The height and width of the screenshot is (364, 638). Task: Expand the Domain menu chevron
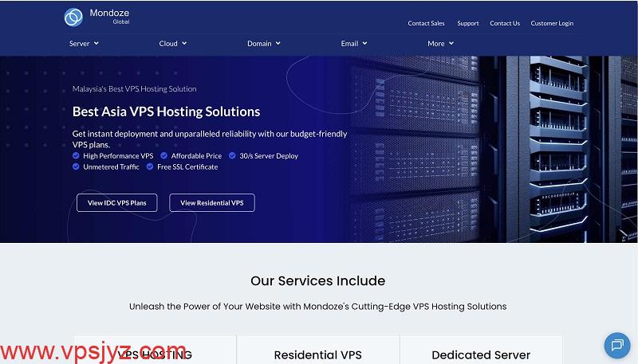(278, 43)
